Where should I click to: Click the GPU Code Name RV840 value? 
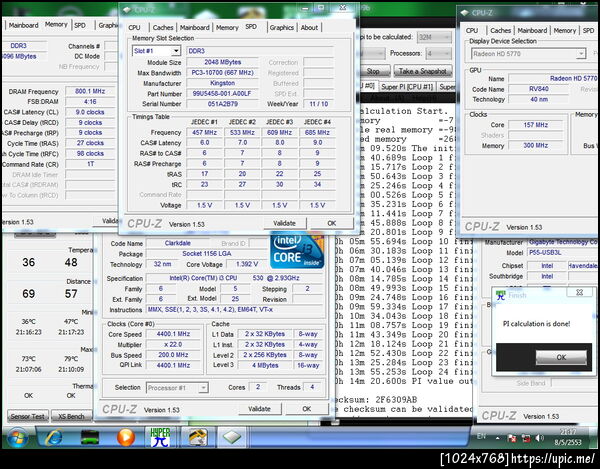539,89
